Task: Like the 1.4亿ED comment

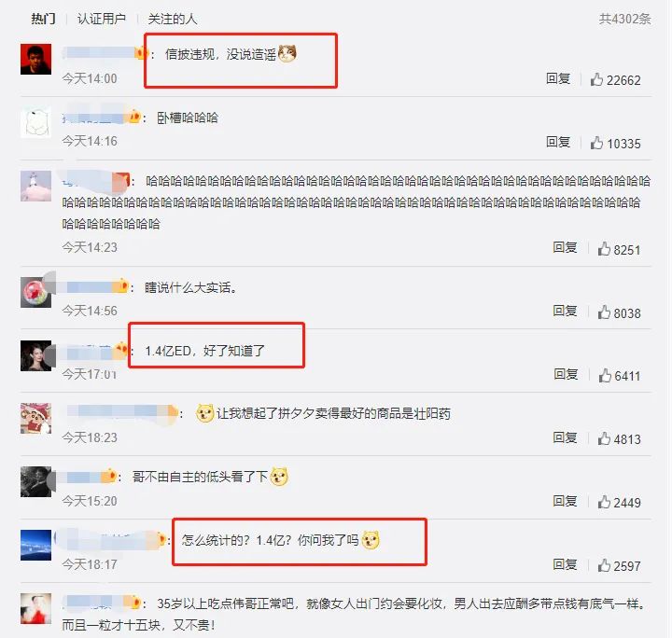Action: pos(605,376)
